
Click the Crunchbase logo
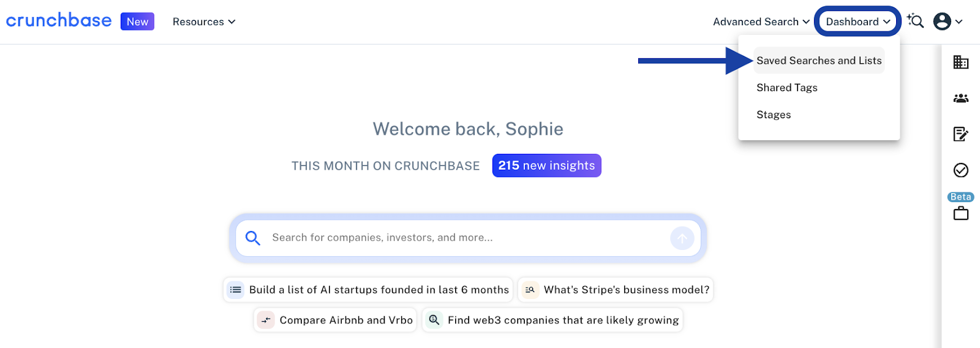tap(59, 21)
